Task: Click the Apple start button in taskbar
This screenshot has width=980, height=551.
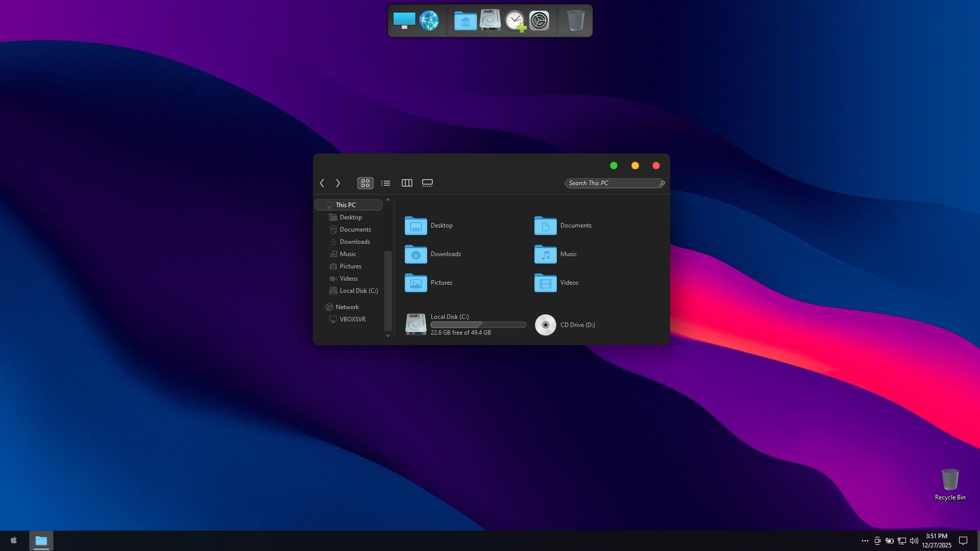Action: tap(14, 540)
